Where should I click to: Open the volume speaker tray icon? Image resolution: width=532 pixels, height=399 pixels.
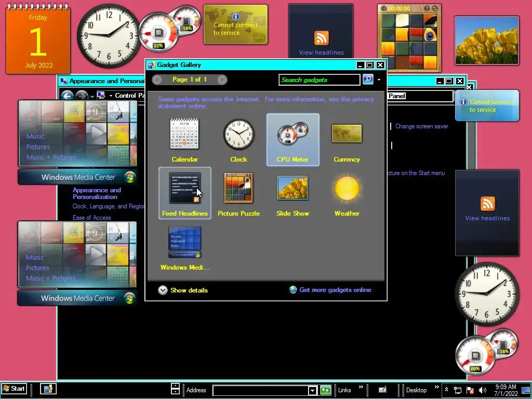pos(482,390)
